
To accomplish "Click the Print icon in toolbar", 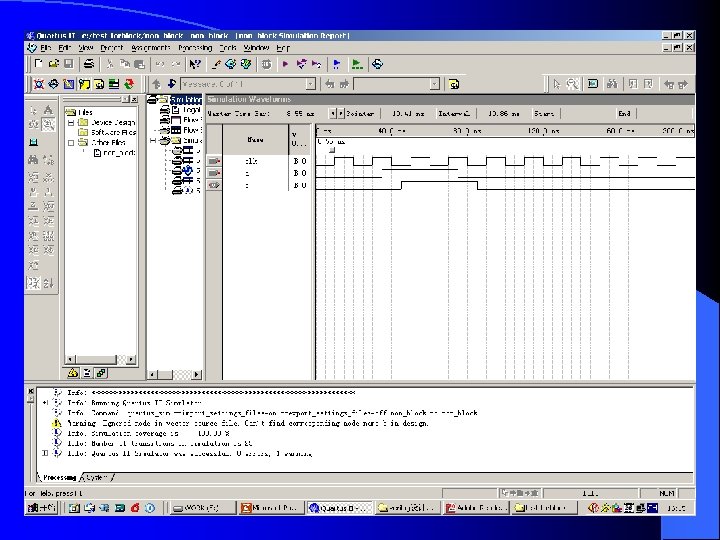I will (x=89, y=64).
